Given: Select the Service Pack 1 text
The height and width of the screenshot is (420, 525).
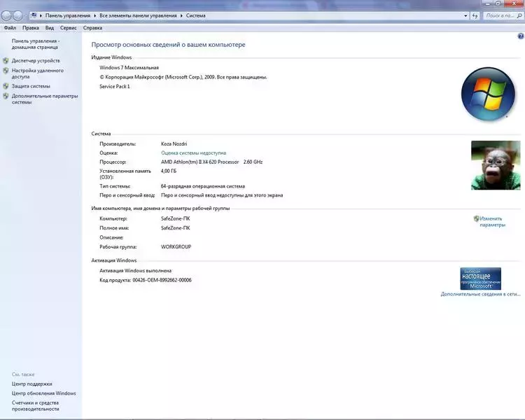Looking at the screenshot, I should (x=115, y=86).
